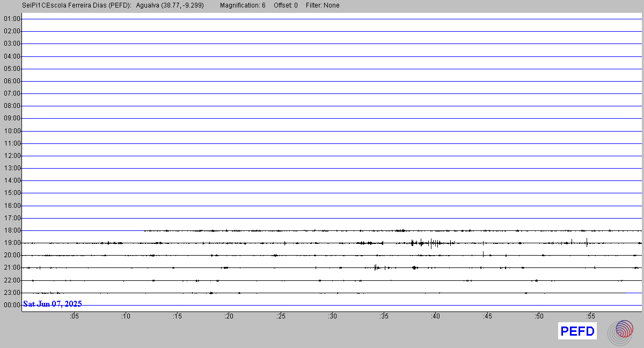644x348 pixels.
Task: Click the :40 minute axis tick label
Action: (435, 316)
